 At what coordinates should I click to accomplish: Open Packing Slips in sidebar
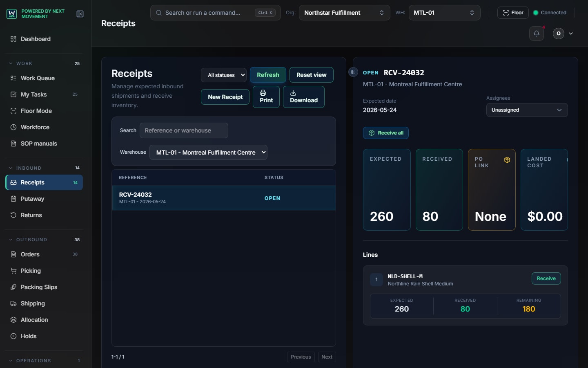tap(44, 287)
